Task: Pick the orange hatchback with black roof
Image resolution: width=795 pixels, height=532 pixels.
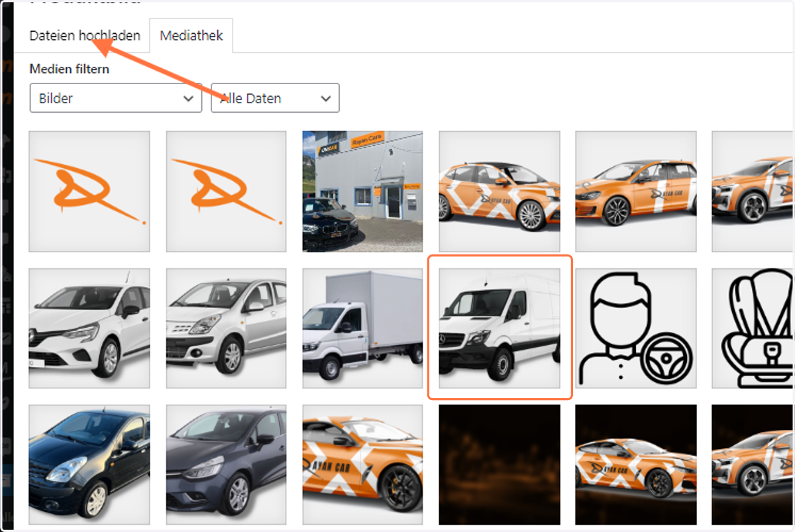Action: point(500,191)
